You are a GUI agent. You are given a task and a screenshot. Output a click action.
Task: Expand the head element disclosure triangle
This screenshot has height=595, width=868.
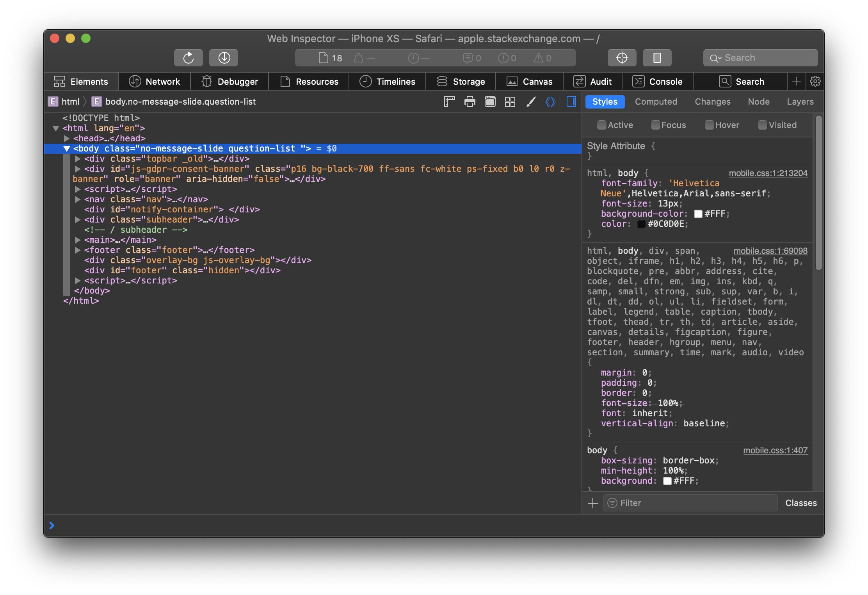pyautogui.click(x=66, y=138)
